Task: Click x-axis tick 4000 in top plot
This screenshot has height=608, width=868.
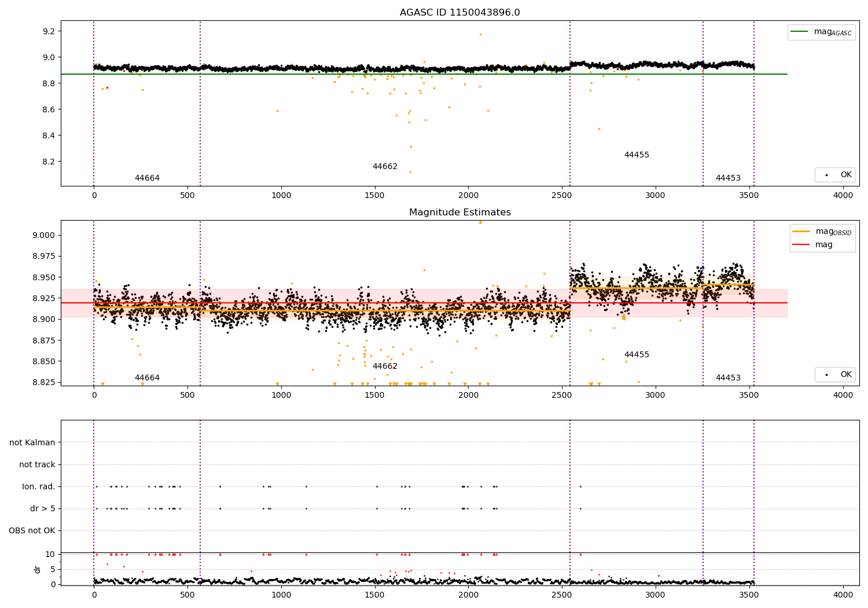Action: (843, 196)
